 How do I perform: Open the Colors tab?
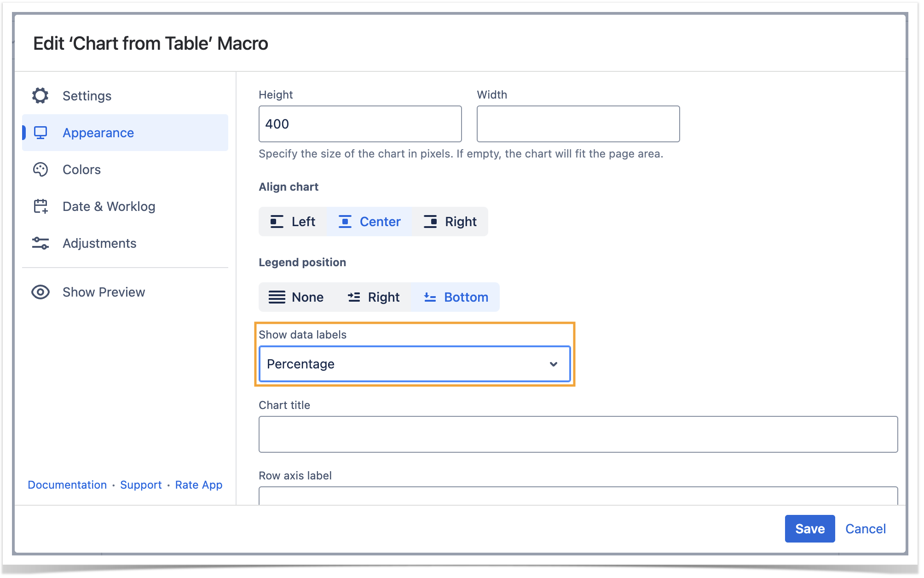point(81,169)
